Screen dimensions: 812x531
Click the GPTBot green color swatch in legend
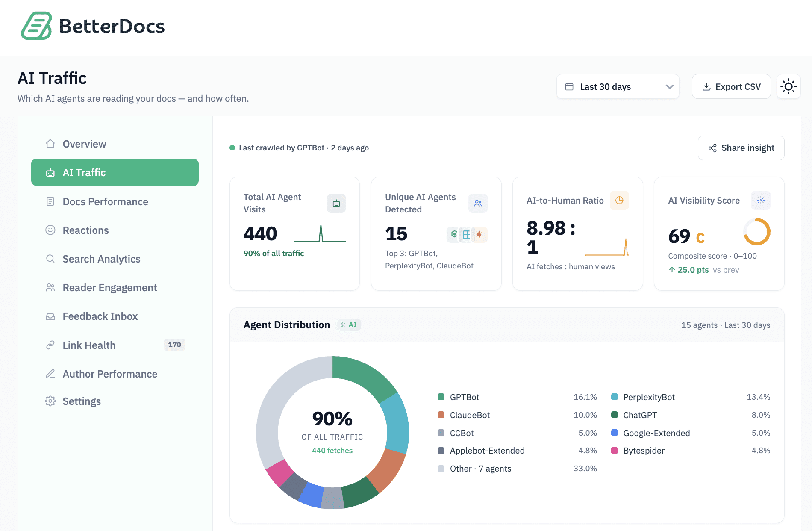pyautogui.click(x=441, y=397)
